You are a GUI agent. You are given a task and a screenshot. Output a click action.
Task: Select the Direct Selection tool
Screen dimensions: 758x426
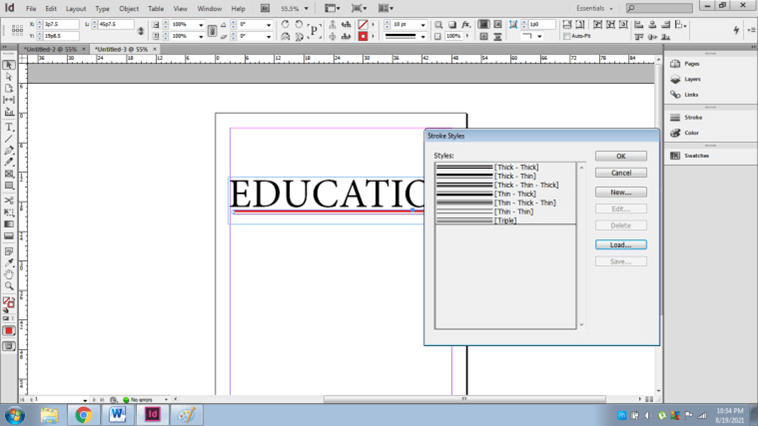coord(9,77)
